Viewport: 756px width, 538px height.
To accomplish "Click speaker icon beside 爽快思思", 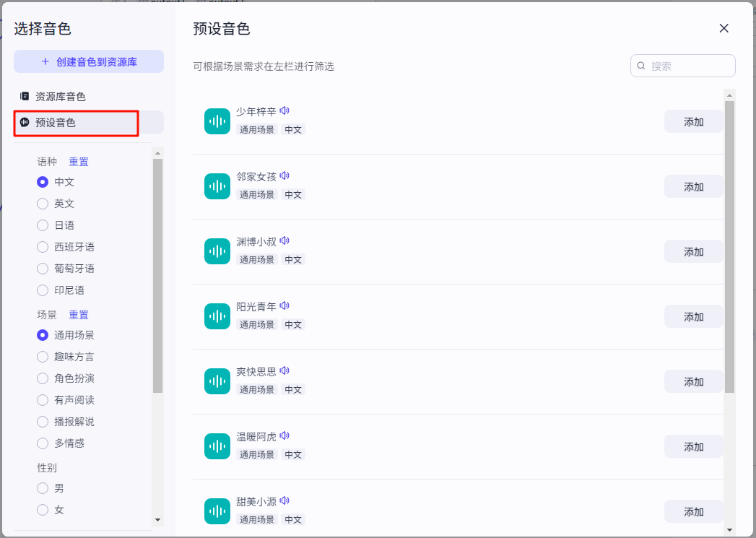I will pos(284,371).
